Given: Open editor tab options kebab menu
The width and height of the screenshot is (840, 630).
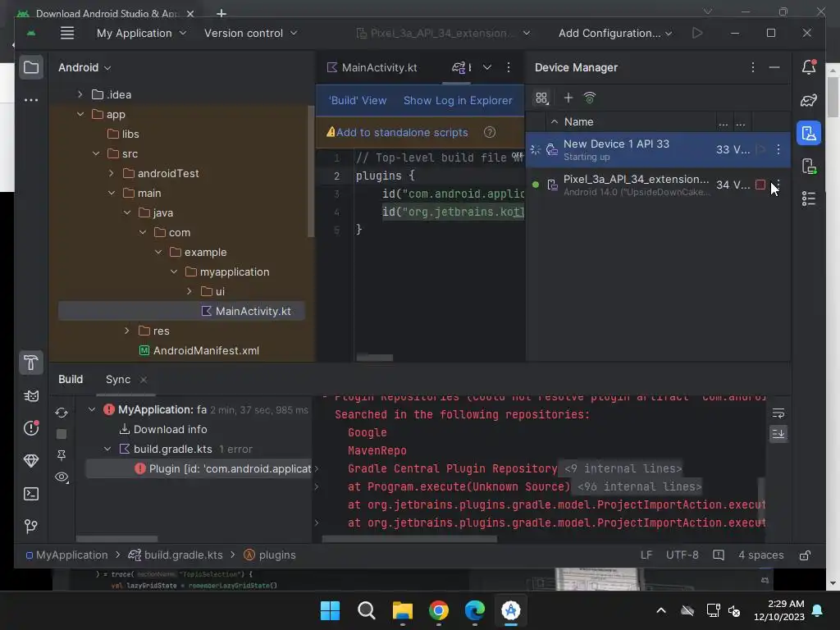Looking at the screenshot, I should pos(509,67).
